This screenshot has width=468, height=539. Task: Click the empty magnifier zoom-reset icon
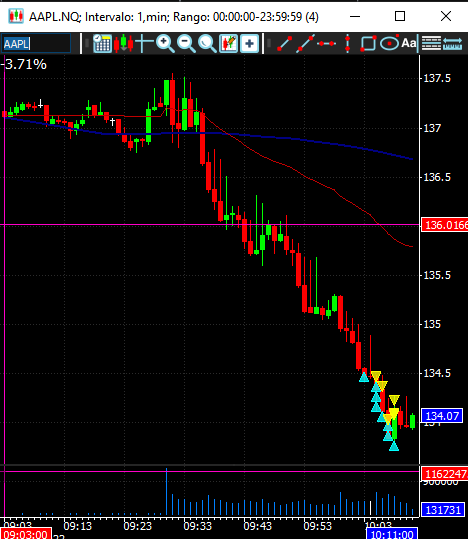(x=207, y=43)
